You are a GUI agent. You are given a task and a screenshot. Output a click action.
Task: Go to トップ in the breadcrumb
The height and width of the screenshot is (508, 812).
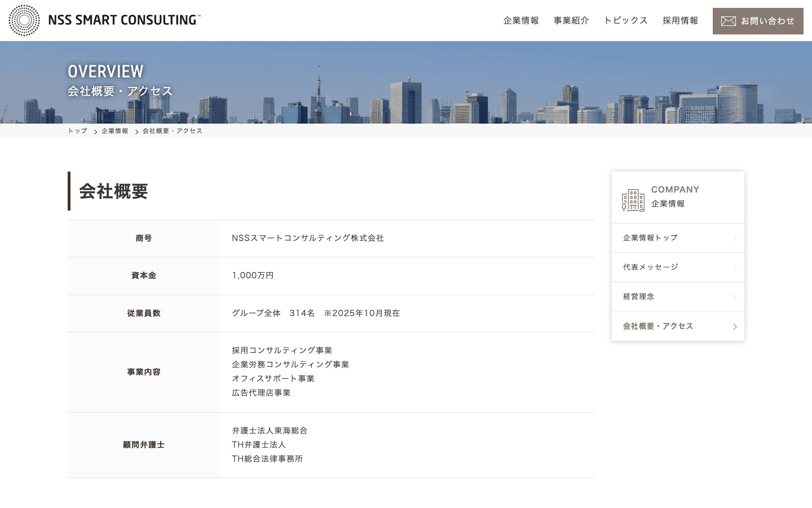pos(78,131)
